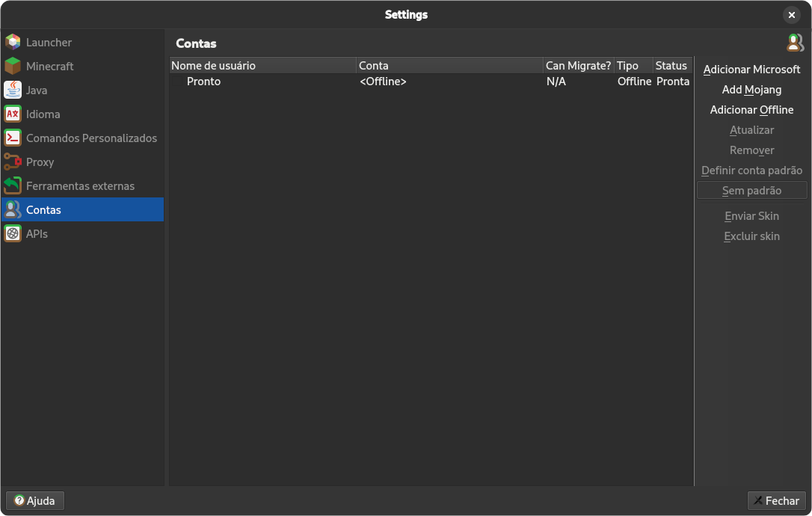Select the Contas page label
This screenshot has height=516, width=812.
(x=43, y=210)
